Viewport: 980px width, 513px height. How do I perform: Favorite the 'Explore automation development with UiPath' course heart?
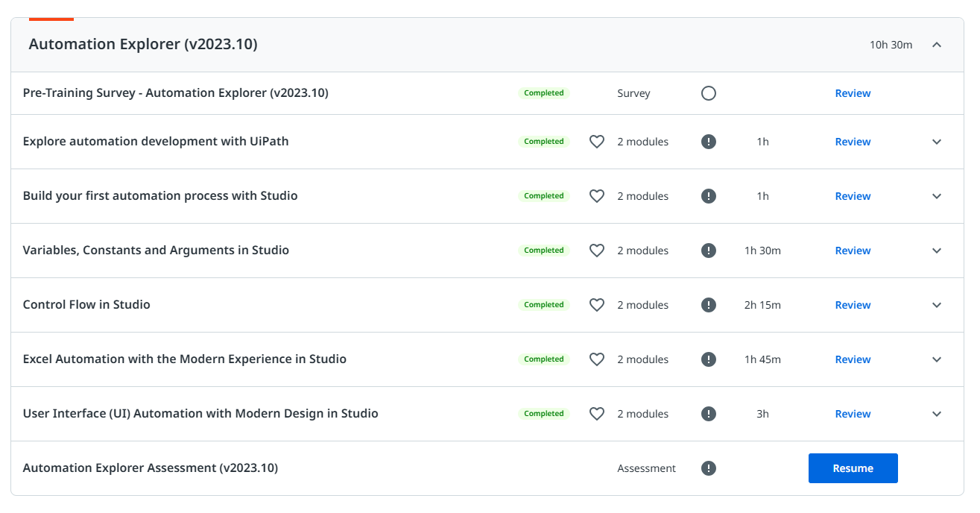(597, 142)
